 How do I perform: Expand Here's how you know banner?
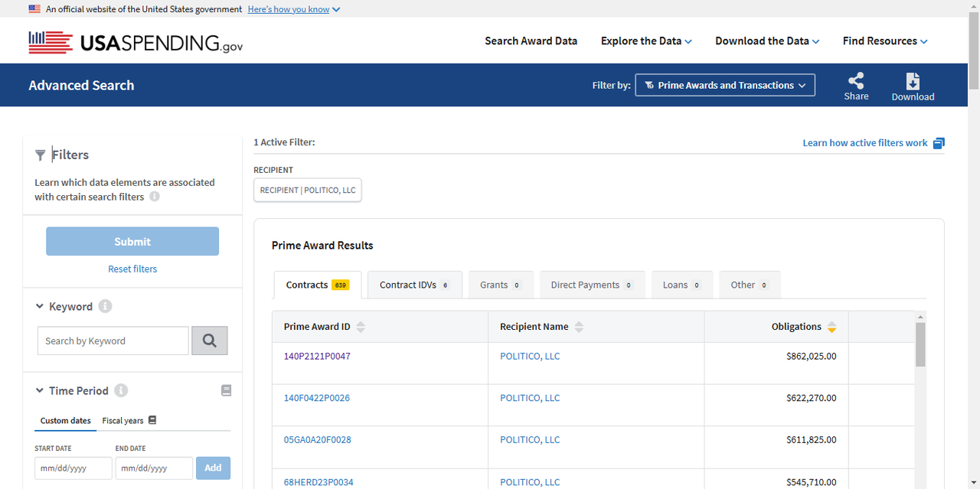coord(294,9)
